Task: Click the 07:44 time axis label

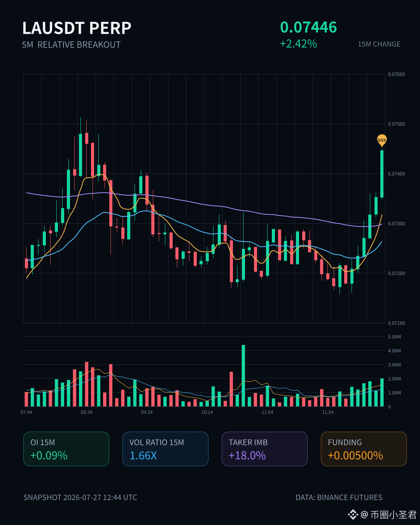Action: (x=26, y=412)
